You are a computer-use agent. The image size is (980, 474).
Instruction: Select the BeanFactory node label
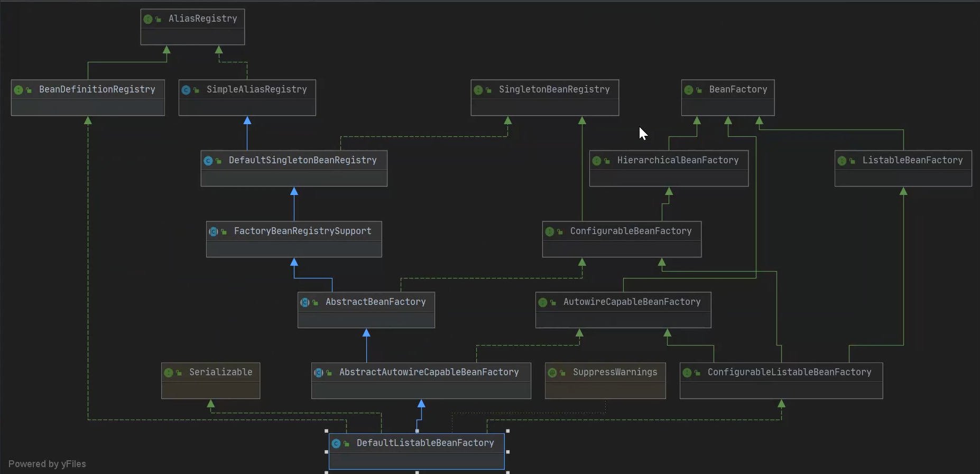click(x=738, y=89)
